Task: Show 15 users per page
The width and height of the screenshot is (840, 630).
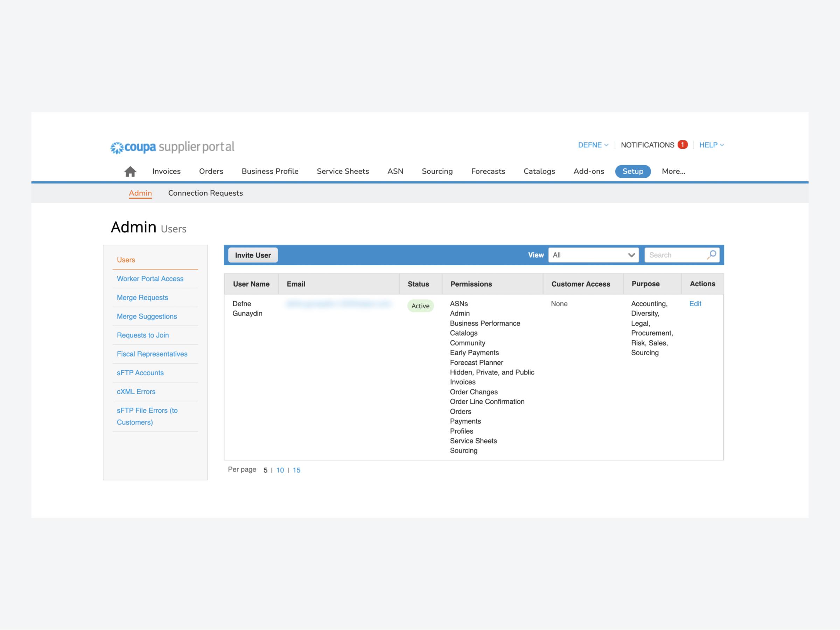Action: (296, 470)
